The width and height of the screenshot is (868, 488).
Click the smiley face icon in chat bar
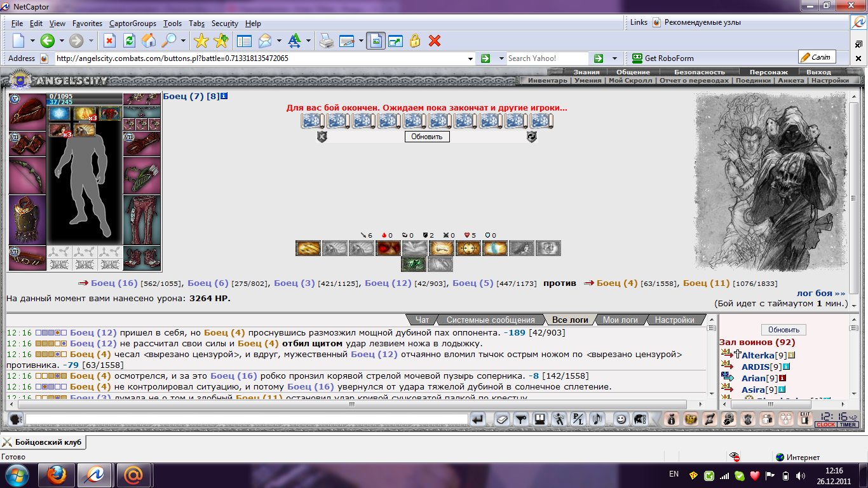click(x=621, y=419)
